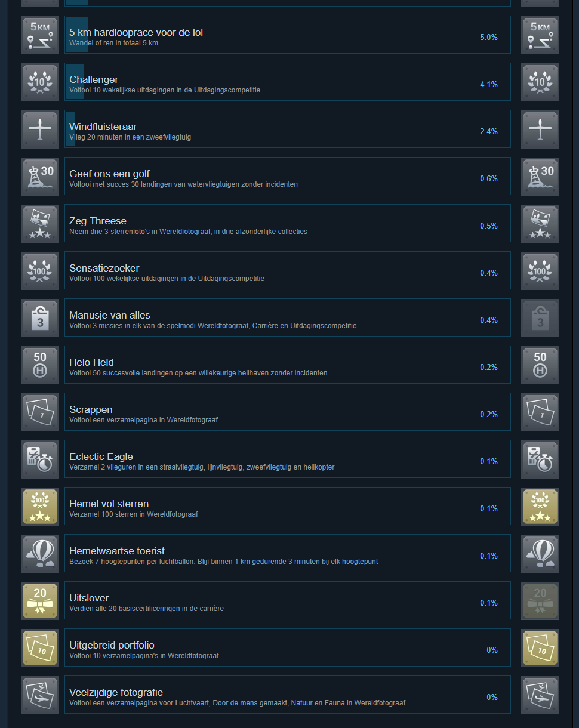The width and height of the screenshot is (579, 728).
Task: Select the Sensatiezoeker achievement title
Action: click(x=104, y=268)
